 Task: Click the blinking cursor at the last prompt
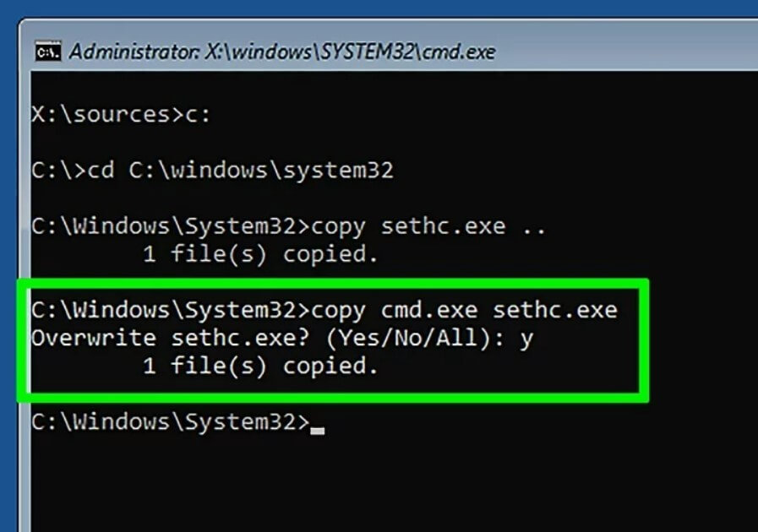pos(317,431)
